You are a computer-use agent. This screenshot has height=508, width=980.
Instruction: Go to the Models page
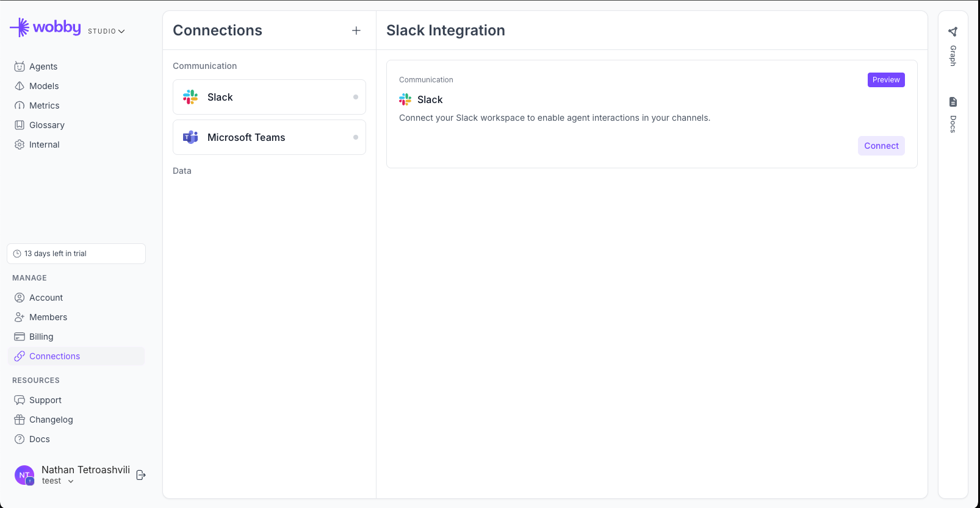(43, 86)
